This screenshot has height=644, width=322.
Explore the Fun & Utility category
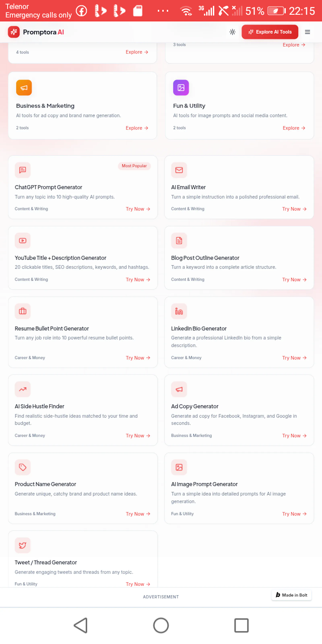(294, 128)
